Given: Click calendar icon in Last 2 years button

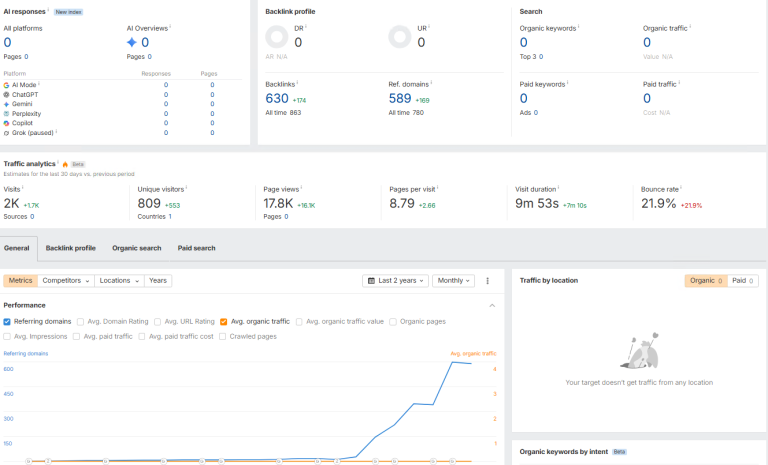Looking at the screenshot, I should pyautogui.click(x=371, y=281).
